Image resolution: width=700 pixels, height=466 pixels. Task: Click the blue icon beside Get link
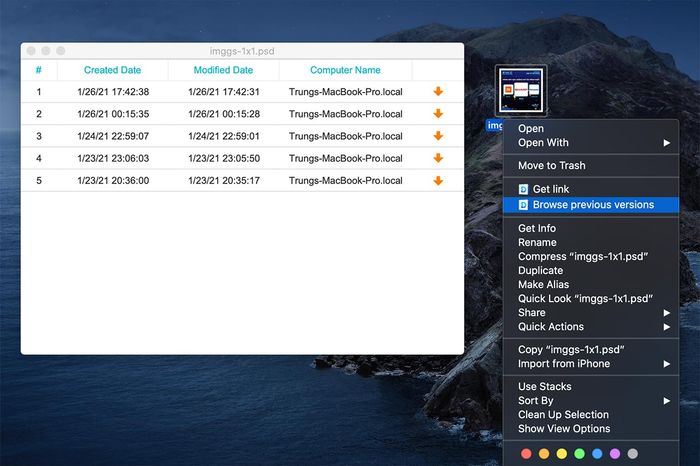[523, 189]
